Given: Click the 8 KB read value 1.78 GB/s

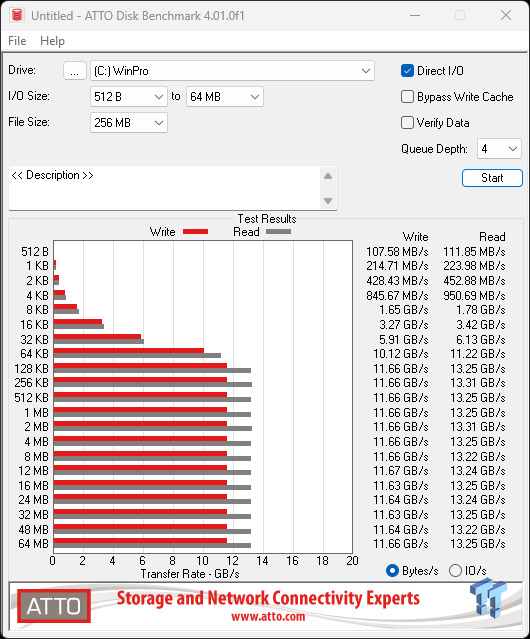Looking at the screenshot, I should [481, 310].
